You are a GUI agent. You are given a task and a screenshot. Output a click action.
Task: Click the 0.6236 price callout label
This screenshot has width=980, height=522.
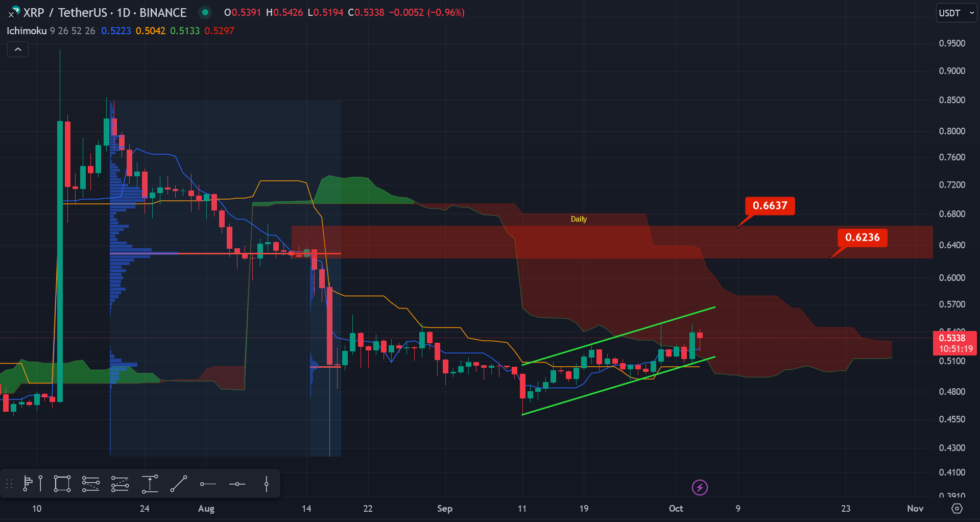862,237
